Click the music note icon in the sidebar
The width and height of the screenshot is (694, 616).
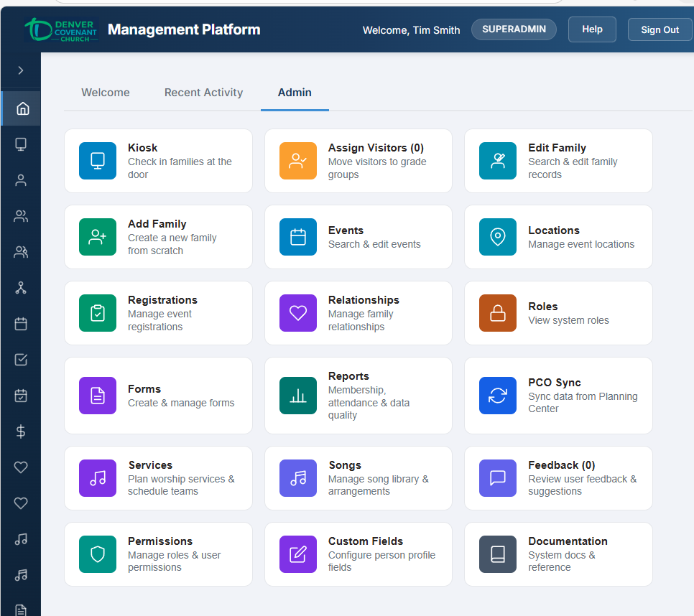tap(20, 538)
